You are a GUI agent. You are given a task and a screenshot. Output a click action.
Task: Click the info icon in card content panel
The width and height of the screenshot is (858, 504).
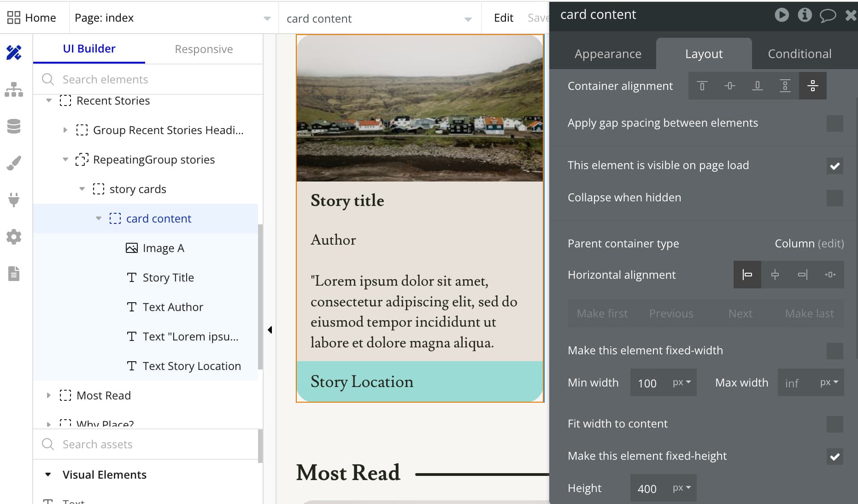tap(805, 15)
